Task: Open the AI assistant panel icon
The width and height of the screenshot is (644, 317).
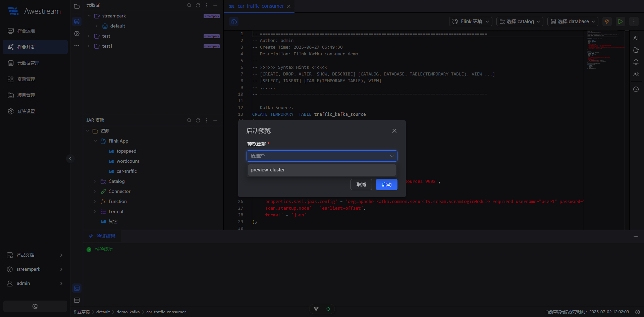Action: pos(636,38)
